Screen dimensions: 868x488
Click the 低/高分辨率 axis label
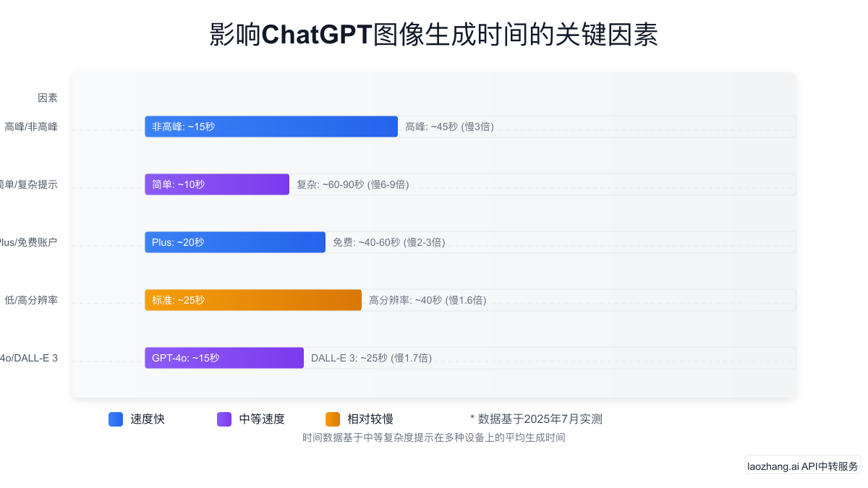(x=31, y=301)
